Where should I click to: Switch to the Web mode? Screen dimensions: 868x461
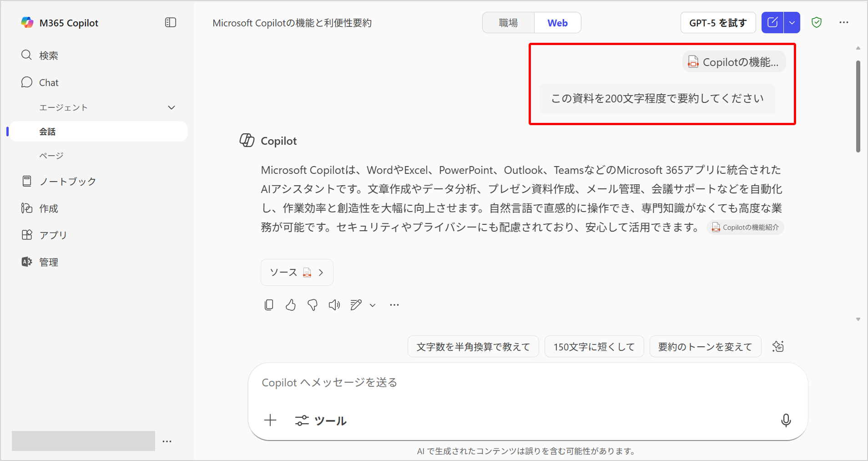pyautogui.click(x=557, y=23)
